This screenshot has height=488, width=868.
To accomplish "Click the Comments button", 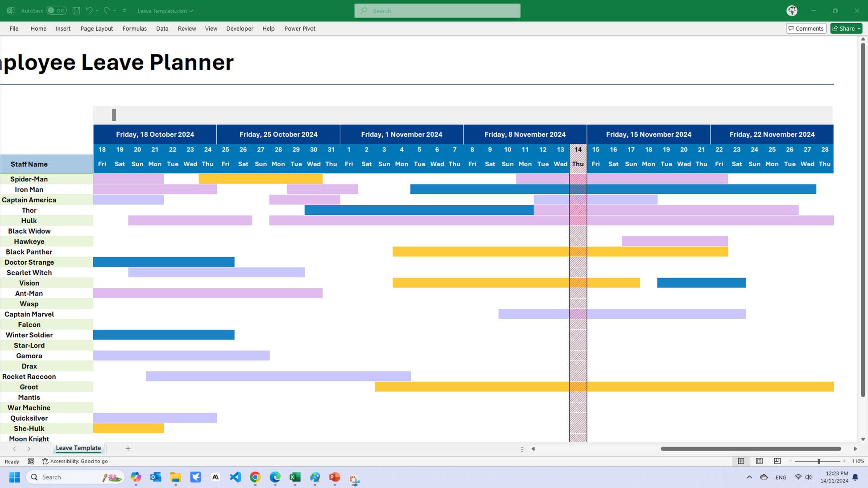I will [x=806, y=29].
